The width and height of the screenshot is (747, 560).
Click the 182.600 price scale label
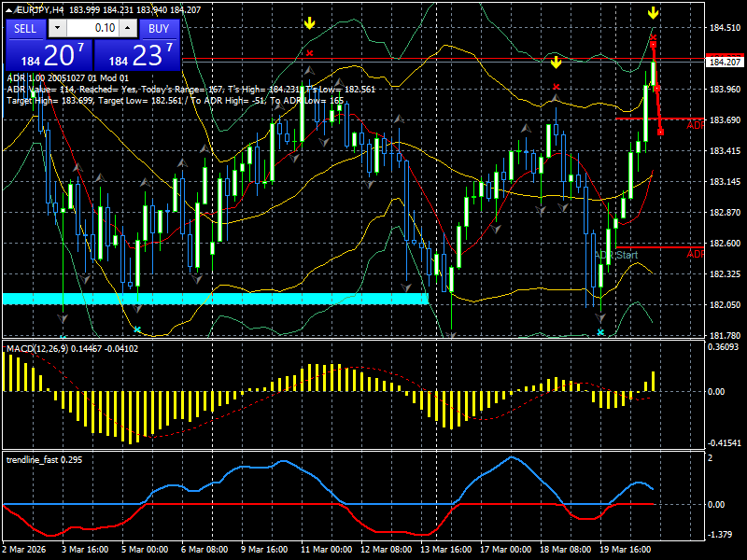tap(725, 243)
